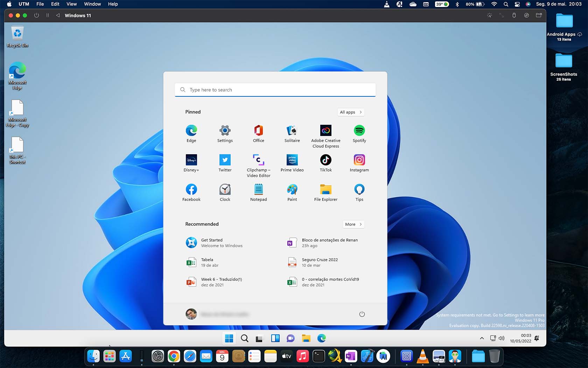Show more recommended items

pyautogui.click(x=353, y=224)
